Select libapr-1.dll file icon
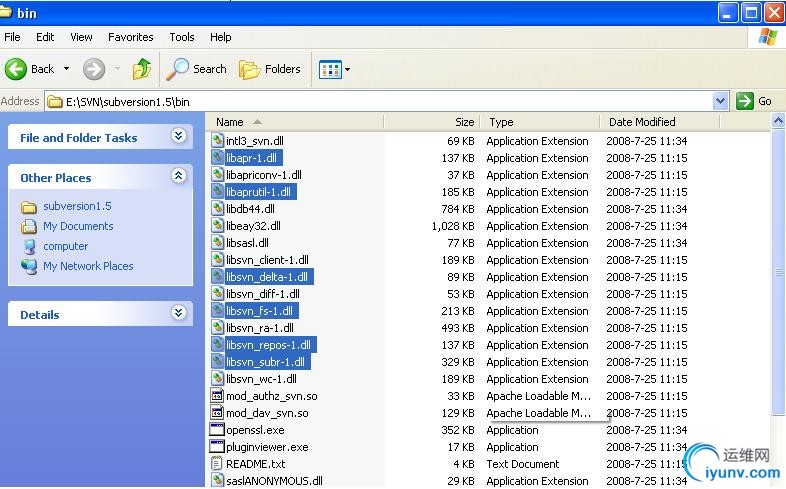This screenshot has height=489, width=786. 217,157
